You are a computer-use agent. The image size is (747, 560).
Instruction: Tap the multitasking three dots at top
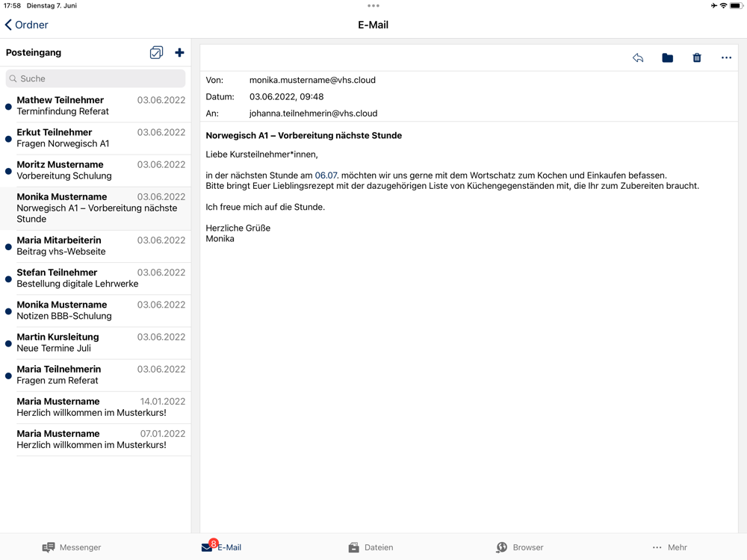[373, 6]
